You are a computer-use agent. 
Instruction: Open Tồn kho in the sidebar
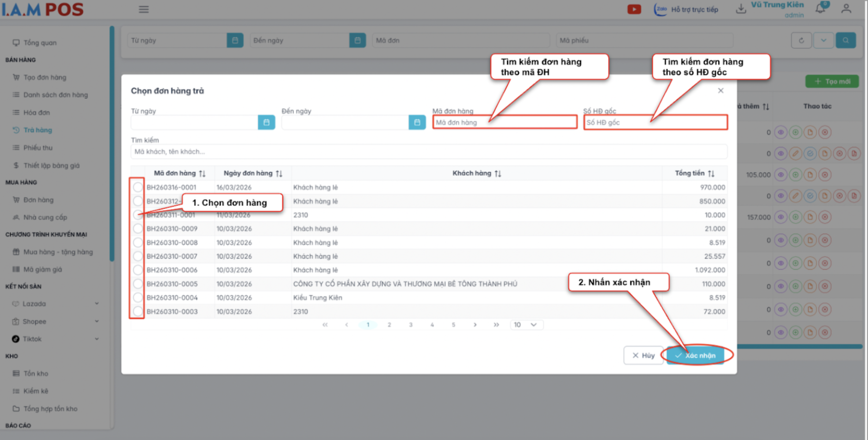coord(36,374)
